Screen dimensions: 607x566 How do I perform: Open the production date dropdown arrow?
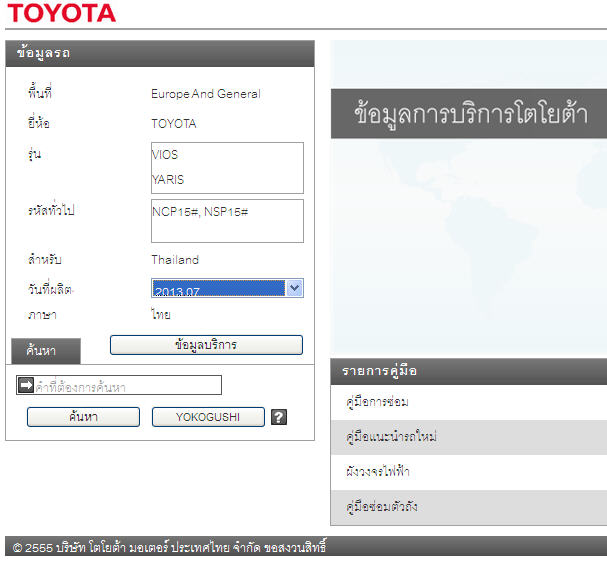[x=295, y=288]
